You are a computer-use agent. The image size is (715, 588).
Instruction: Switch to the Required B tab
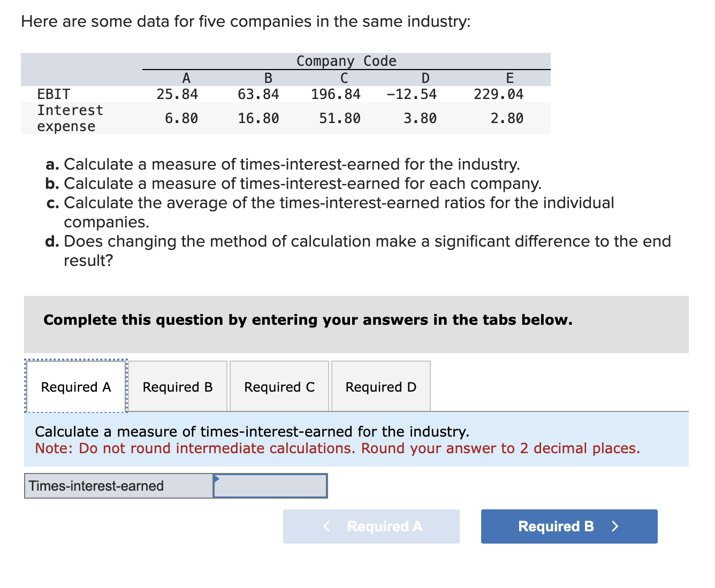[x=178, y=386]
